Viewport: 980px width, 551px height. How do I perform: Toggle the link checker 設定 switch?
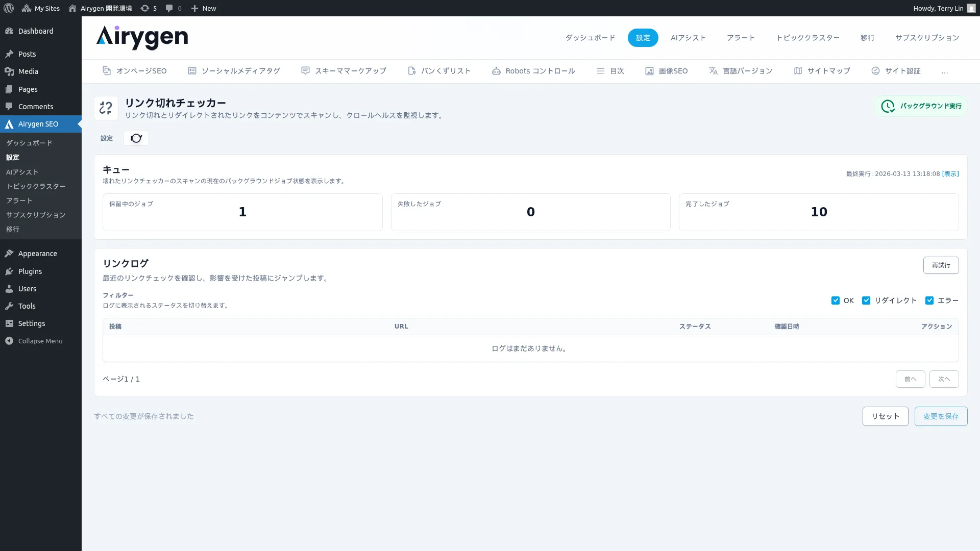[136, 138]
